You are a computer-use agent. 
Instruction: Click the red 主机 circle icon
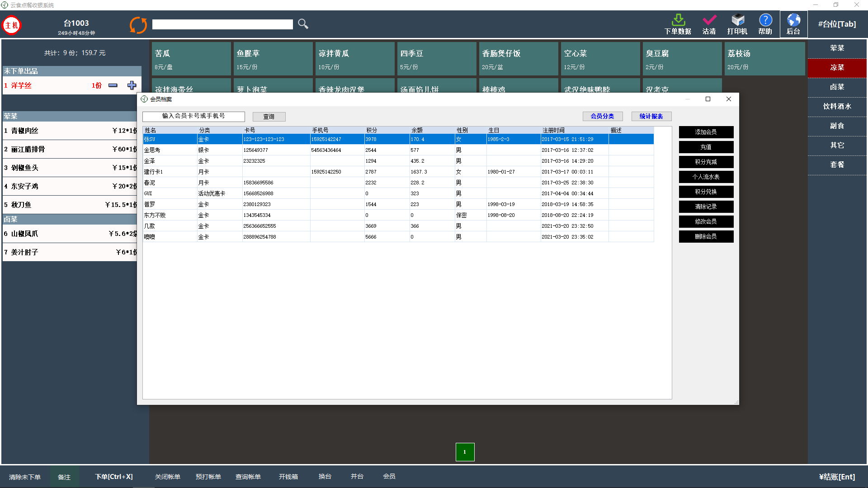coord(12,25)
